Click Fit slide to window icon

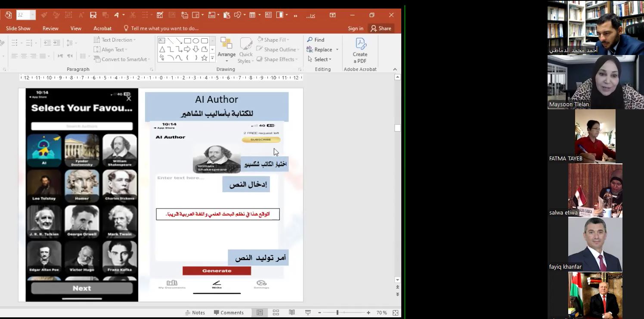[x=395, y=313]
